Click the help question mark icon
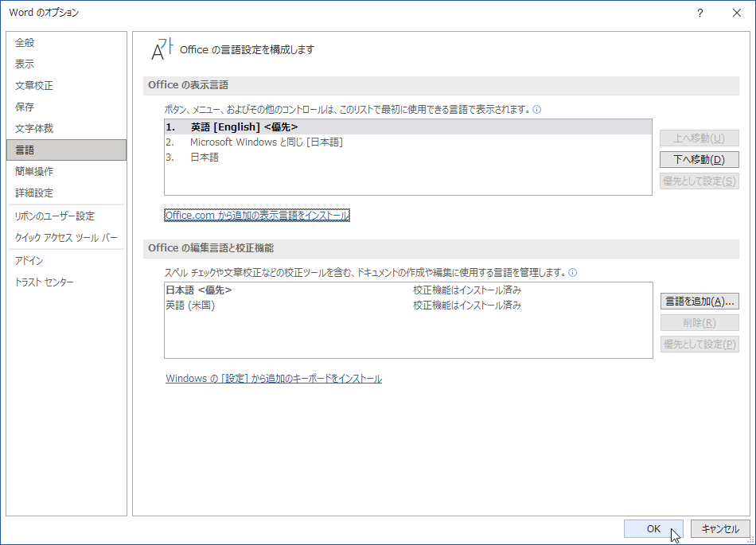Viewport: 756px width, 545px height. coord(699,13)
